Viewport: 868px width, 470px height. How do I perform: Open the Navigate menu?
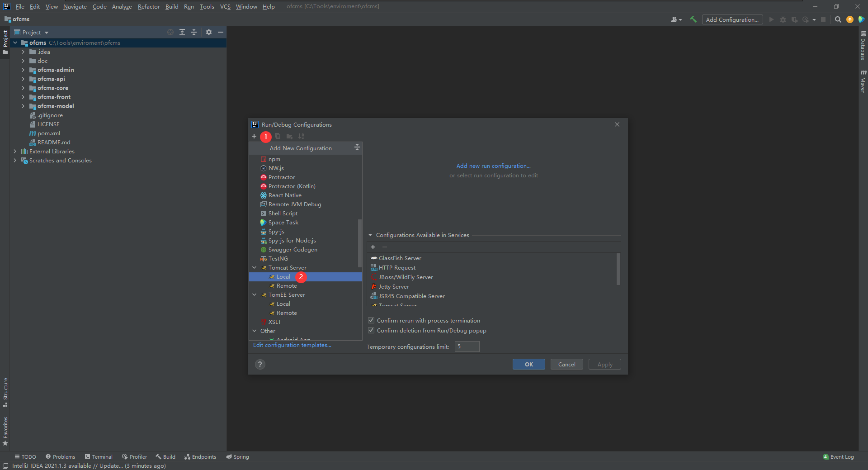(x=75, y=6)
